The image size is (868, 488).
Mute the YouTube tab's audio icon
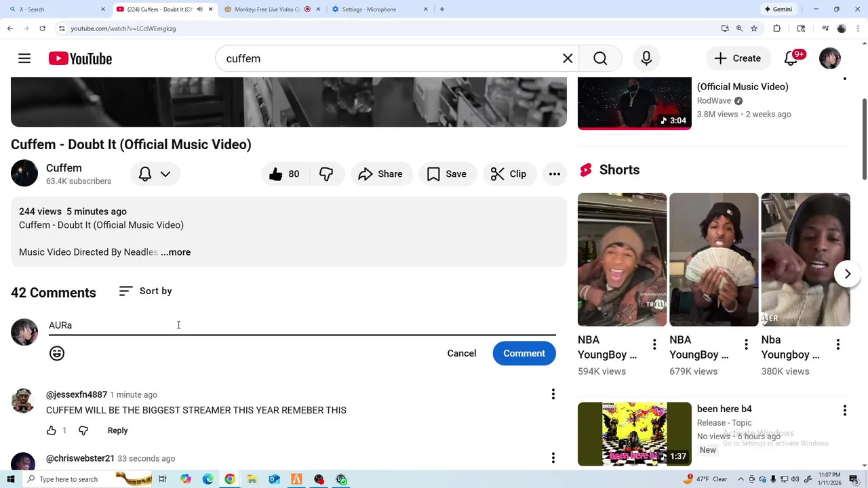tap(199, 9)
